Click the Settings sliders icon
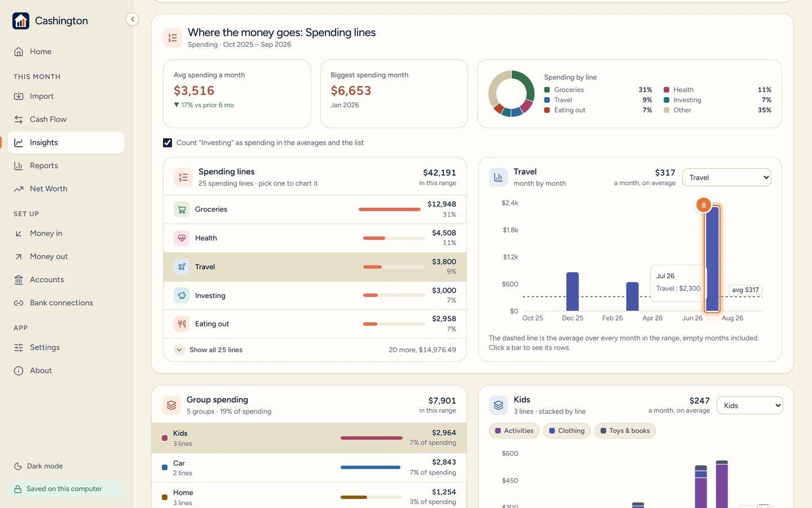 19,348
